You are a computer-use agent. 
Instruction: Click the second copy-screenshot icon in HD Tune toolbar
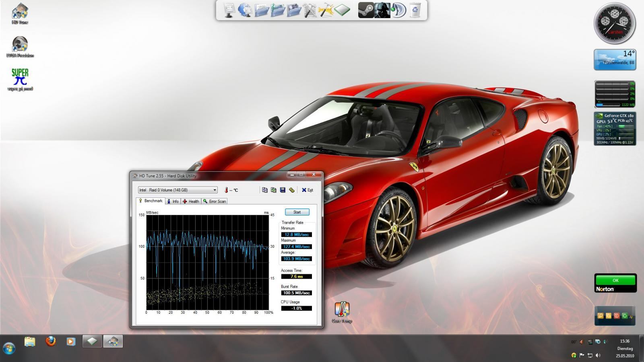point(274,190)
